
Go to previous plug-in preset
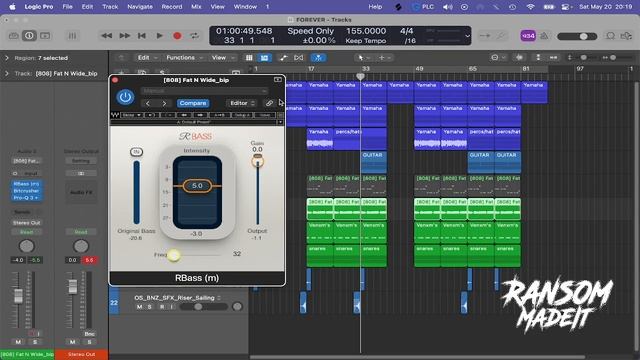pyautogui.click(x=148, y=103)
